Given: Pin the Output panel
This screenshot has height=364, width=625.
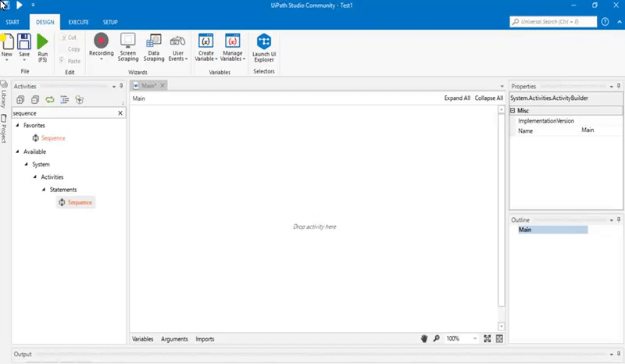Looking at the screenshot, I should coord(619,354).
